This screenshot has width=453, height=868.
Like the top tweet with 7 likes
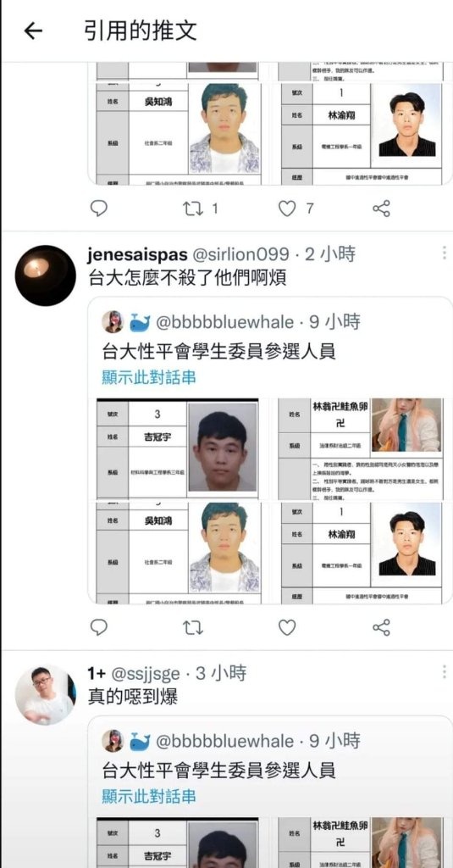[x=296, y=209]
